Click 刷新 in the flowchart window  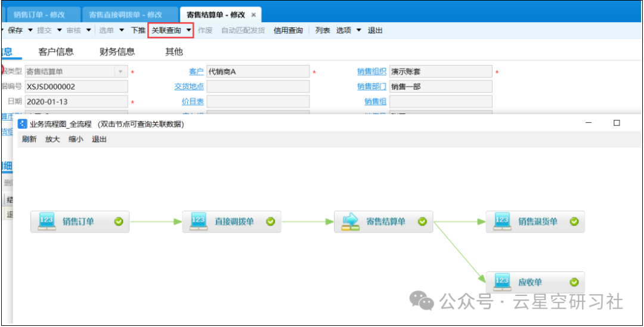[29, 139]
